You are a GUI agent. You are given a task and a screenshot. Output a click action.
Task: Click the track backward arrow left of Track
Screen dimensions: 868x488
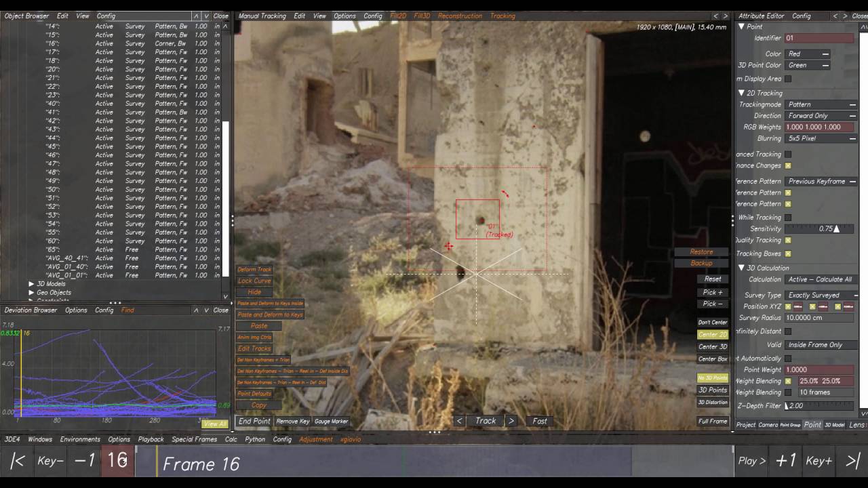click(x=460, y=421)
